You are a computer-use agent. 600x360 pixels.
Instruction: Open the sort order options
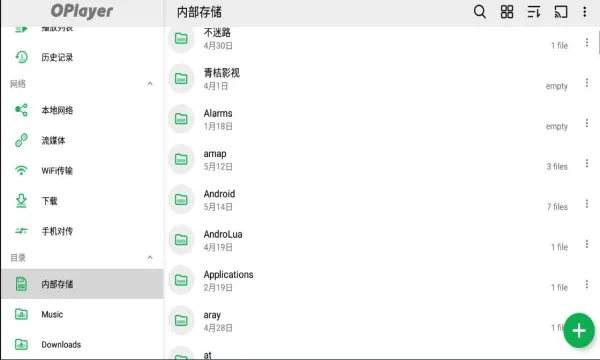coord(534,12)
